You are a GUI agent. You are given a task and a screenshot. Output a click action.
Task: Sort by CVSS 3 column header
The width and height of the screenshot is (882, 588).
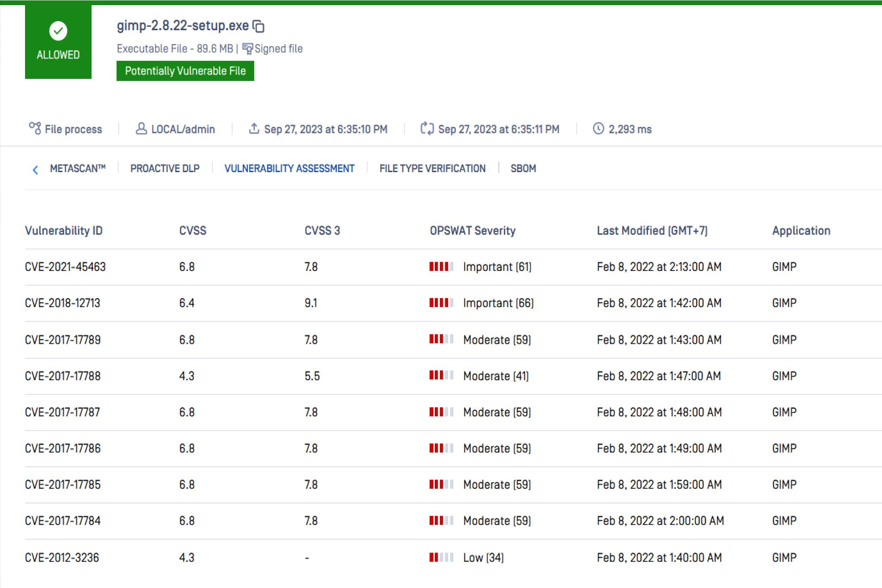tap(322, 231)
